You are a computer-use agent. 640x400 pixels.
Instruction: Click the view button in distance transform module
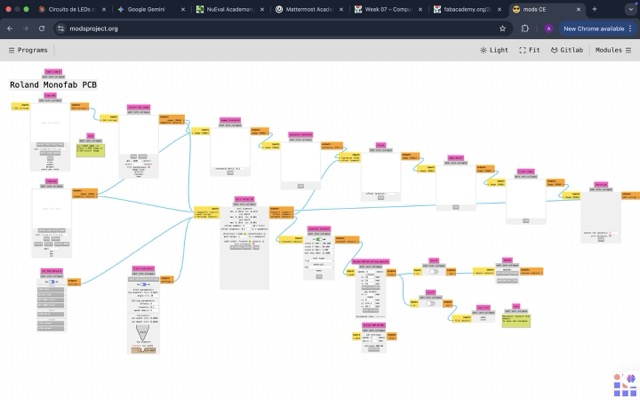pyautogui.click(x=300, y=186)
